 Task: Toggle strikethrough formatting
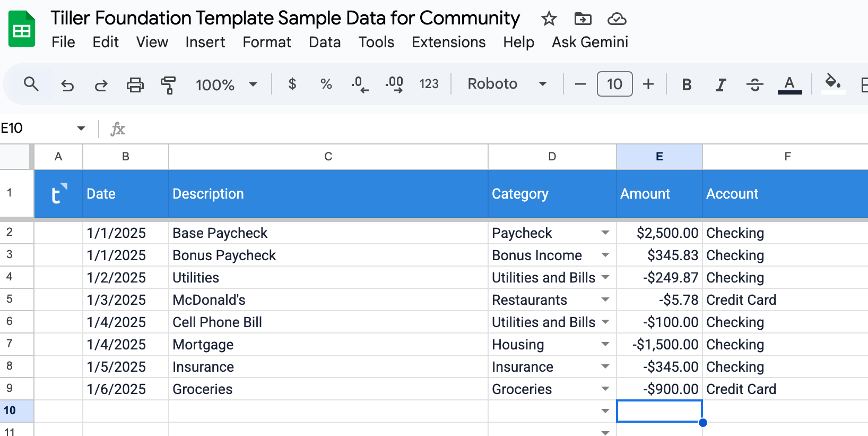click(x=754, y=84)
